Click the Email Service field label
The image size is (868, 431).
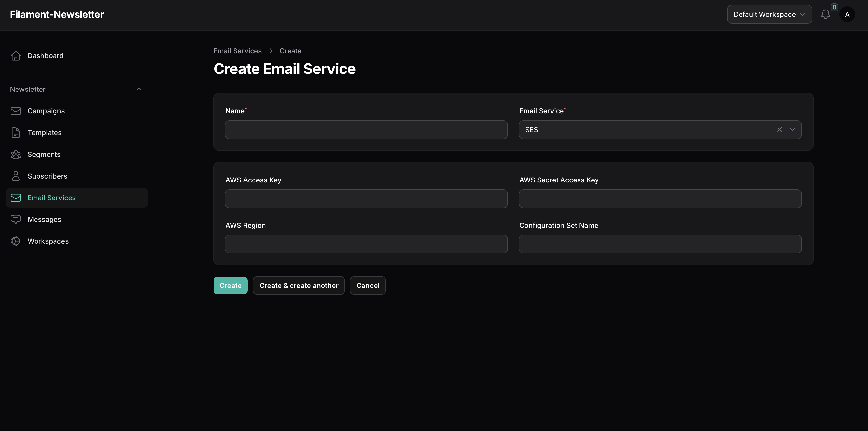point(541,111)
